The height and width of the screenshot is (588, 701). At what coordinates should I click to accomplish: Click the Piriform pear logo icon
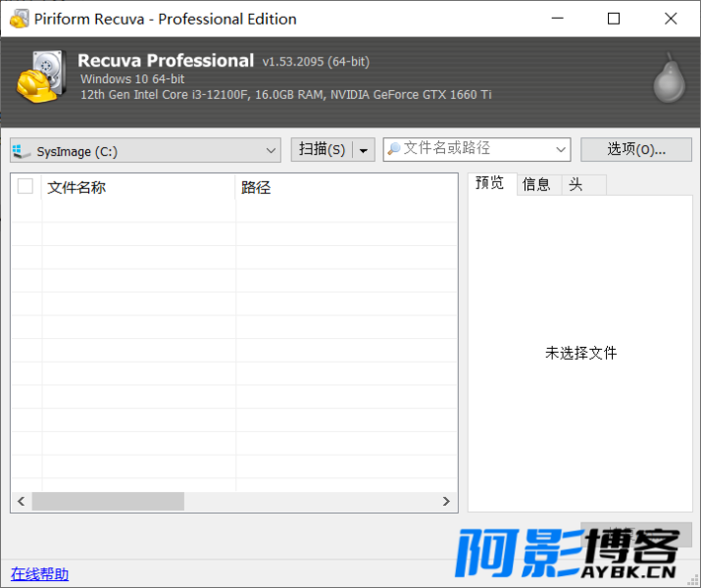[670, 78]
